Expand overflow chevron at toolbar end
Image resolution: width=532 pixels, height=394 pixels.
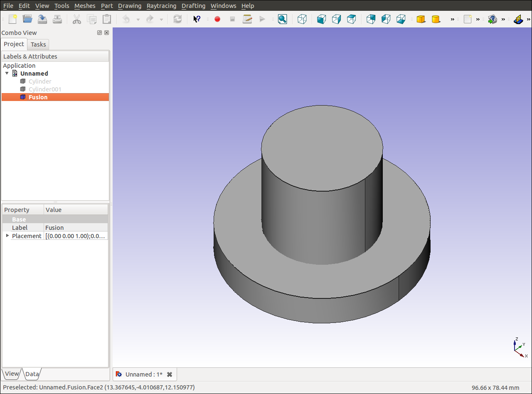[529, 19]
